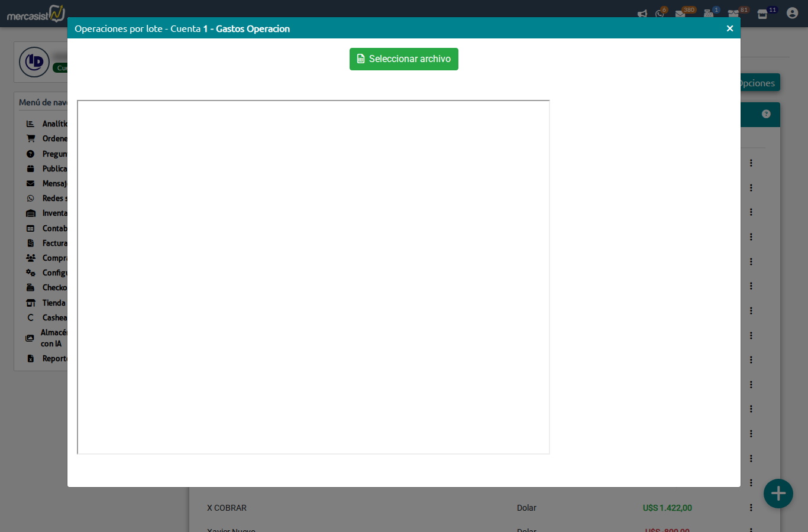This screenshot has height=532, width=808.
Task: Click the Seleccionar archivo button
Action: [403, 59]
